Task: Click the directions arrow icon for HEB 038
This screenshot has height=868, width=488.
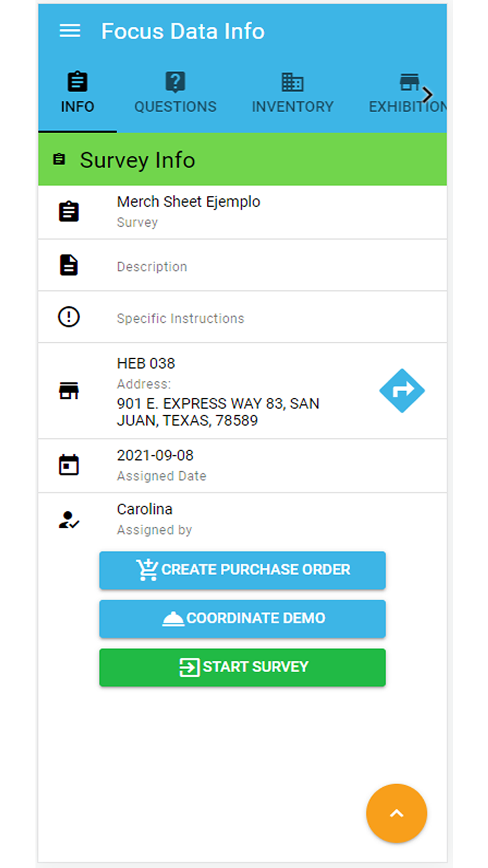Action: [402, 391]
